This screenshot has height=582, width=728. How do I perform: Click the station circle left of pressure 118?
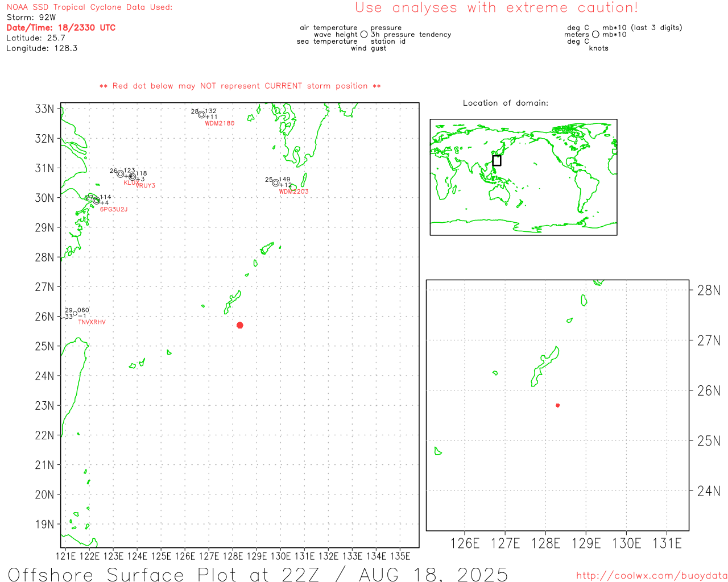click(132, 177)
